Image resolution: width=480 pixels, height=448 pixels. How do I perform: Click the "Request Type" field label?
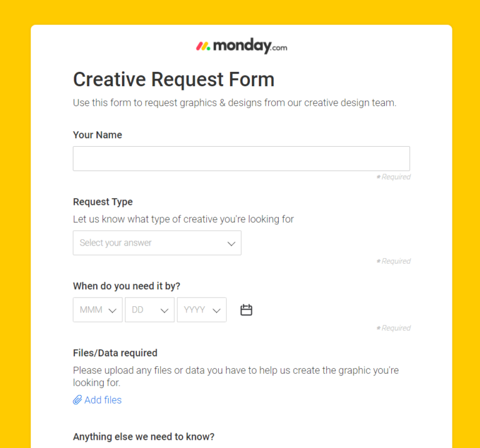pos(103,202)
